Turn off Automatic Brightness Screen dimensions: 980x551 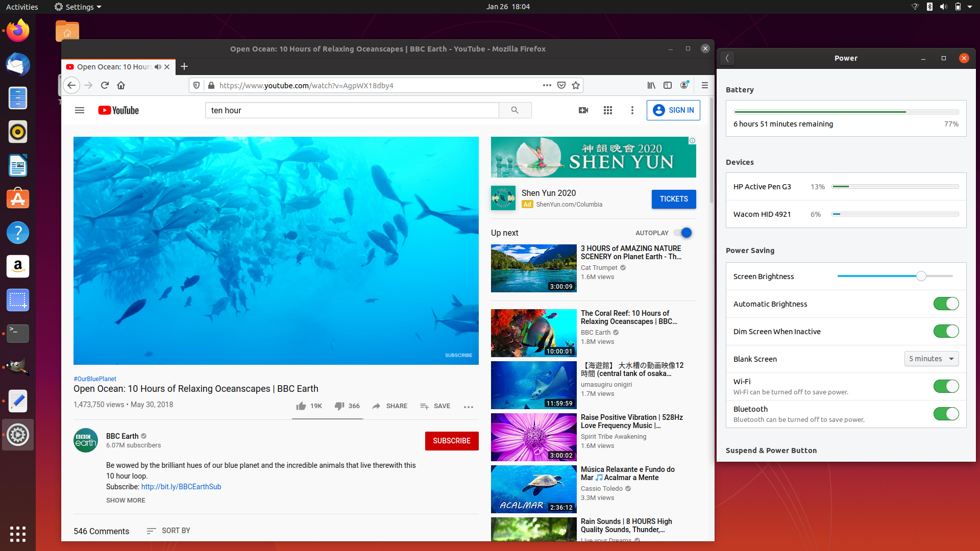click(946, 304)
